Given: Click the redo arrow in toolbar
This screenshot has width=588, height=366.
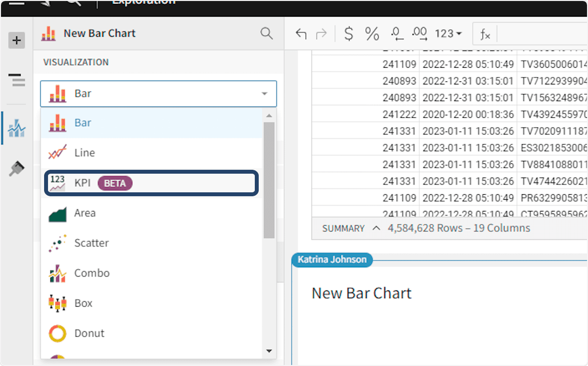Looking at the screenshot, I should 321,34.
